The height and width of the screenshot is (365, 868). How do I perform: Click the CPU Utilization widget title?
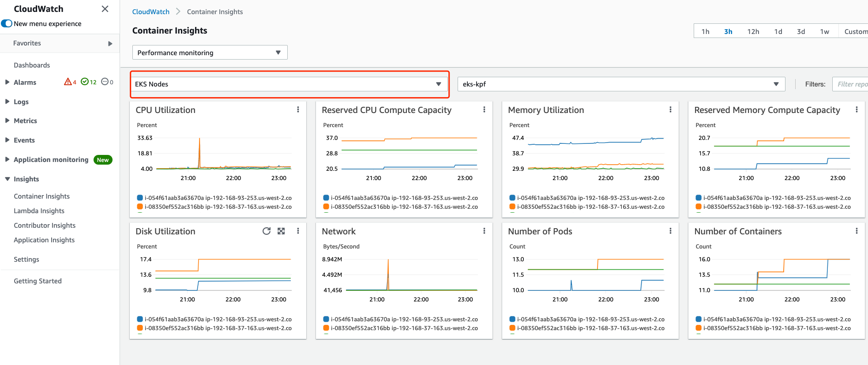(165, 110)
